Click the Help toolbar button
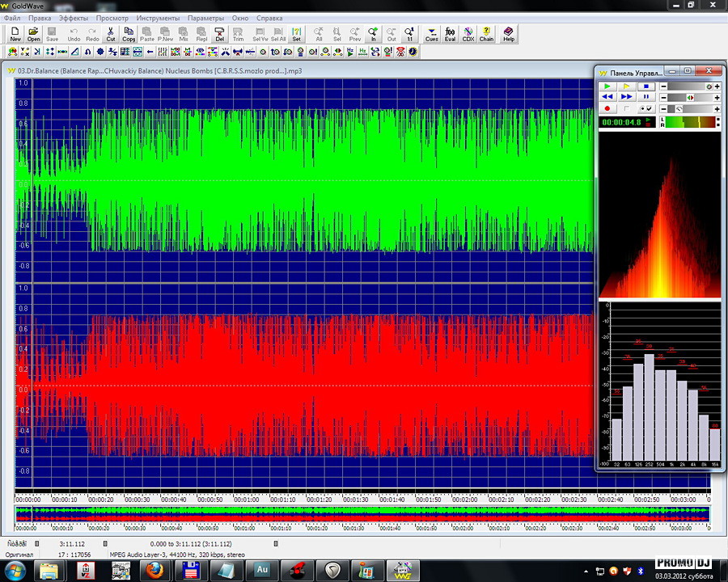The height and width of the screenshot is (582, 728). (508, 34)
